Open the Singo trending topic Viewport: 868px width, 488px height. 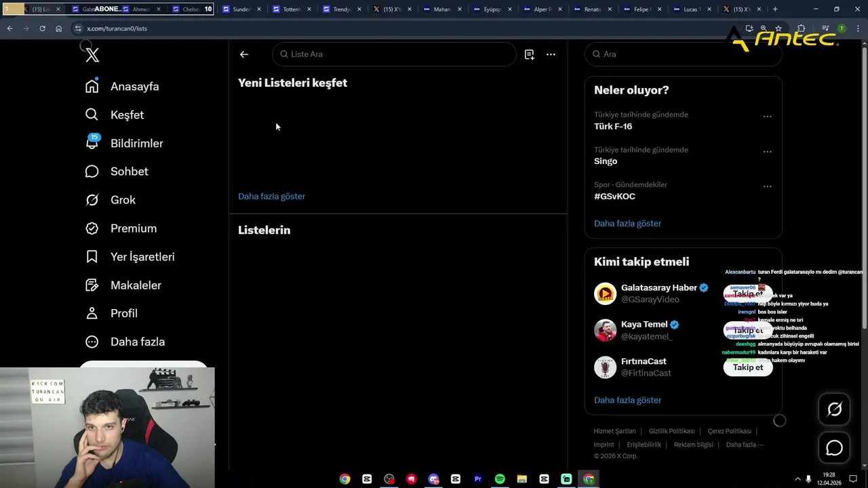point(606,161)
